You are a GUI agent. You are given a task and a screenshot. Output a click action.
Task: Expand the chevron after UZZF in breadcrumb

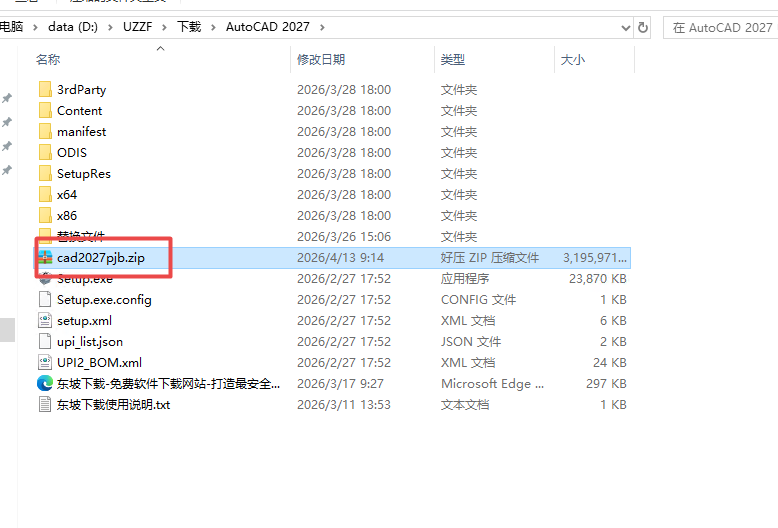tap(164, 27)
